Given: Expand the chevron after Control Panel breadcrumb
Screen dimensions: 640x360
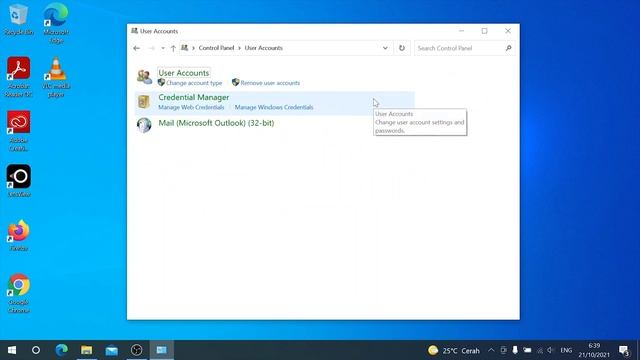Looking at the screenshot, I should pos(240,48).
